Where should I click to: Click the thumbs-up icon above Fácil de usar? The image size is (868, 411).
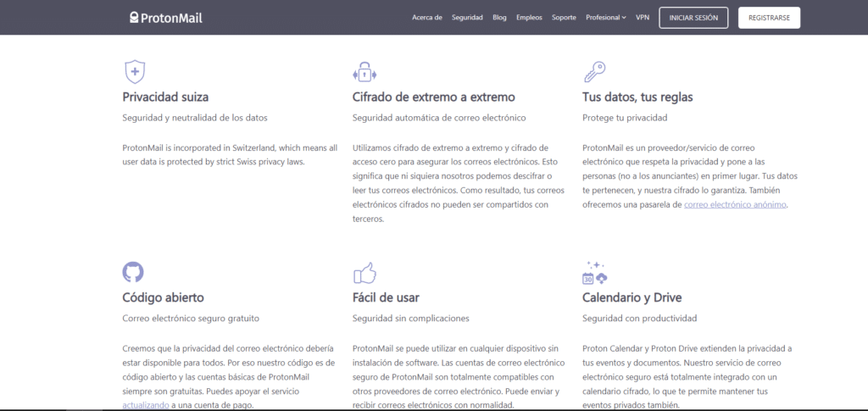[364, 273]
